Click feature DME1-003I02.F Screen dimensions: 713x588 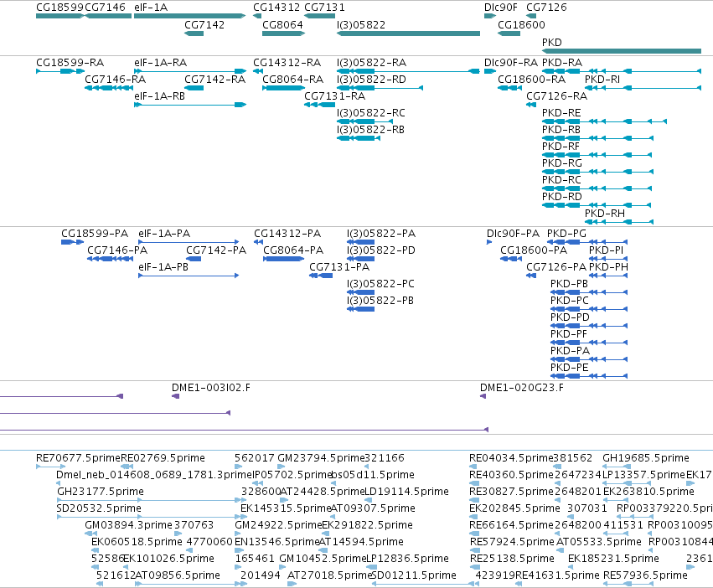(x=211, y=388)
